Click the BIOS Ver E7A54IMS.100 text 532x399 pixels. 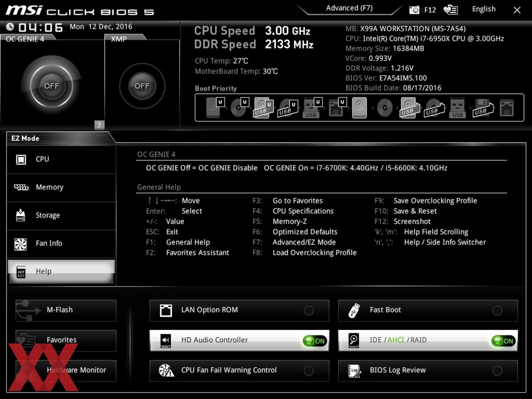click(386, 78)
